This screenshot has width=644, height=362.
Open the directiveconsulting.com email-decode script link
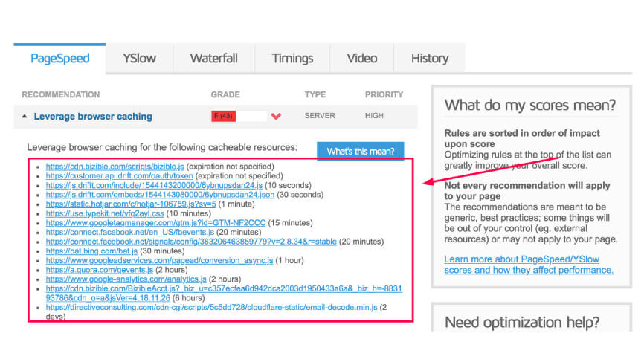212,306
